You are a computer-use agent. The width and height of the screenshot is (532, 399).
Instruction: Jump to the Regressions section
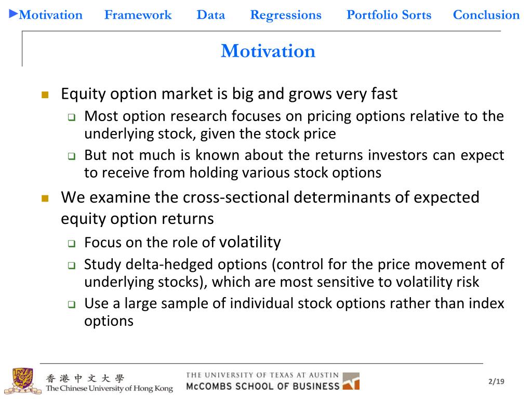click(286, 15)
